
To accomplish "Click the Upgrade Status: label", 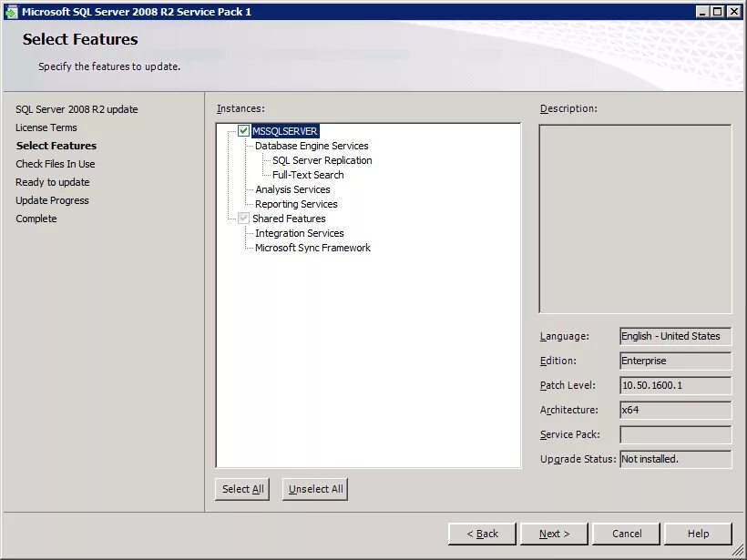I will (x=578, y=459).
